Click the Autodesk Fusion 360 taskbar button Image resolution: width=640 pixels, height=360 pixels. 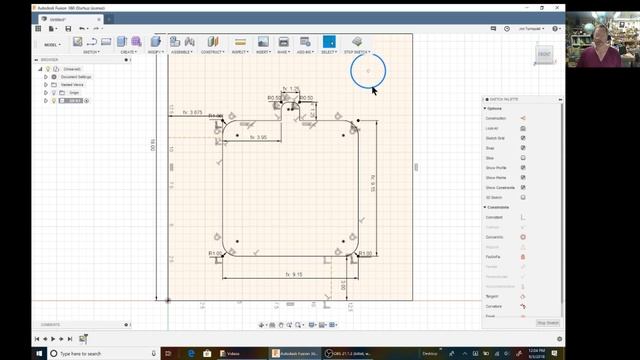tap(295, 353)
